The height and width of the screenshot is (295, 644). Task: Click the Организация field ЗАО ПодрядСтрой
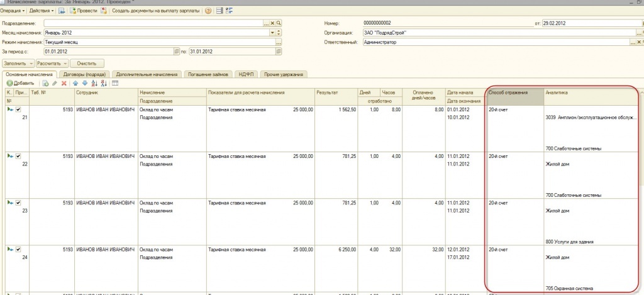[x=499, y=33]
